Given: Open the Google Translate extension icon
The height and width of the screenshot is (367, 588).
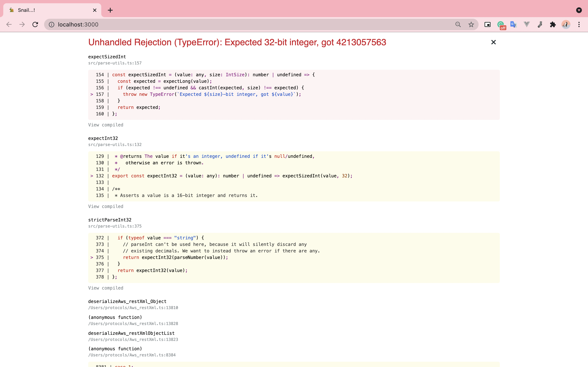Looking at the screenshot, I should tap(513, 24).
